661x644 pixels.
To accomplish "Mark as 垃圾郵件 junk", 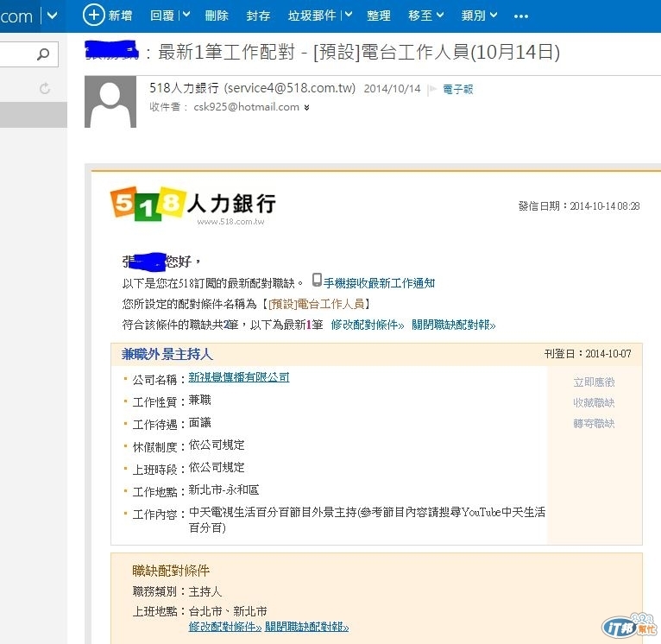I will coord(312,16).
